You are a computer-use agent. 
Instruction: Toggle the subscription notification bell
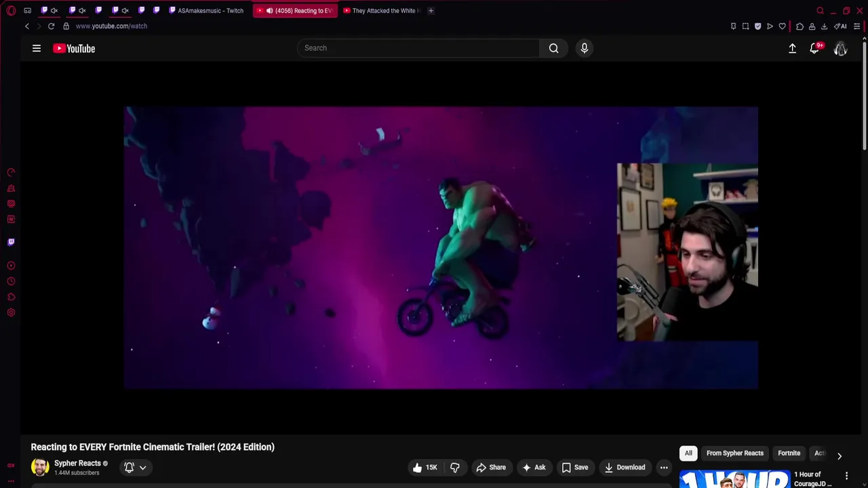click(129, 467)
